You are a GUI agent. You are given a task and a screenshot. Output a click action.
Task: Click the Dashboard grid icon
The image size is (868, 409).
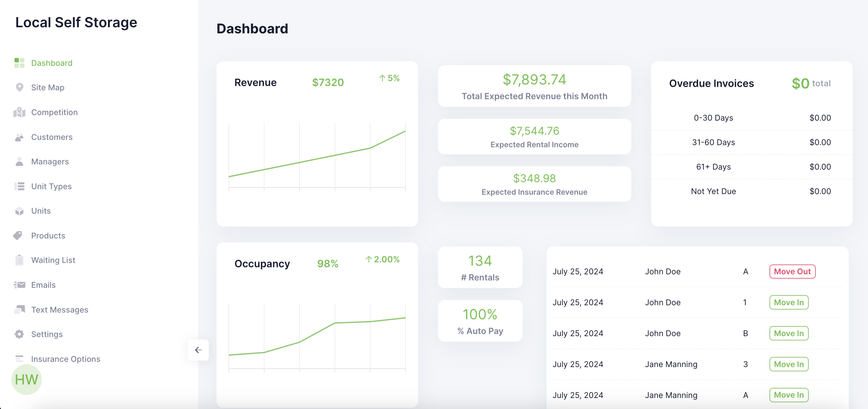coord(19,63)
